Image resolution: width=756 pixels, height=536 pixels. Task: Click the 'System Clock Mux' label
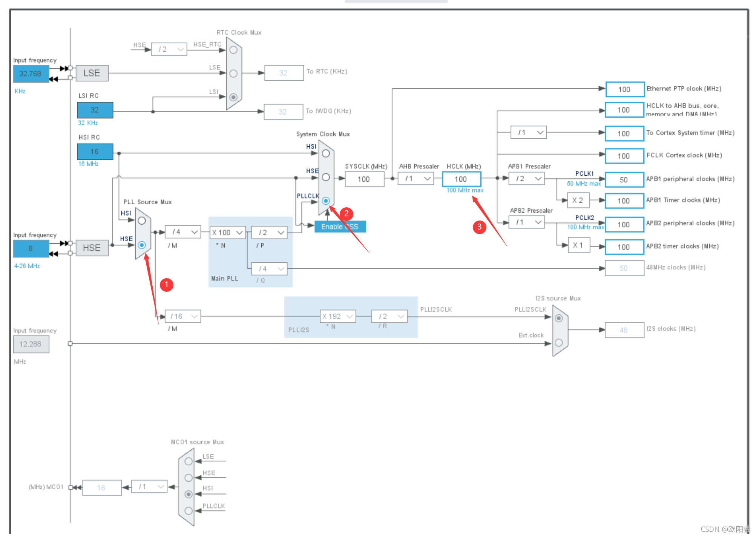[323, 134]
